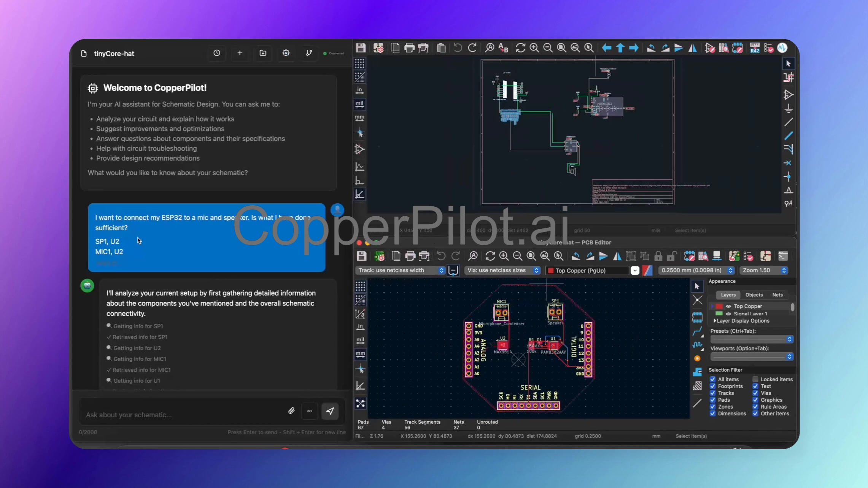Select the route tracks tool in PCB Editor

[x=697, y=331]
